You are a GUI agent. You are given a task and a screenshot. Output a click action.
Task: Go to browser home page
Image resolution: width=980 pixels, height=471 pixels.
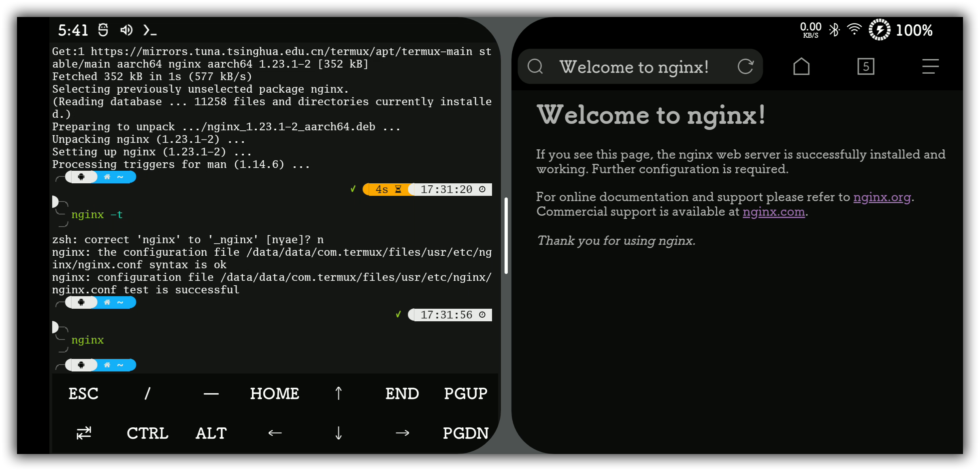tap(801, 66)
